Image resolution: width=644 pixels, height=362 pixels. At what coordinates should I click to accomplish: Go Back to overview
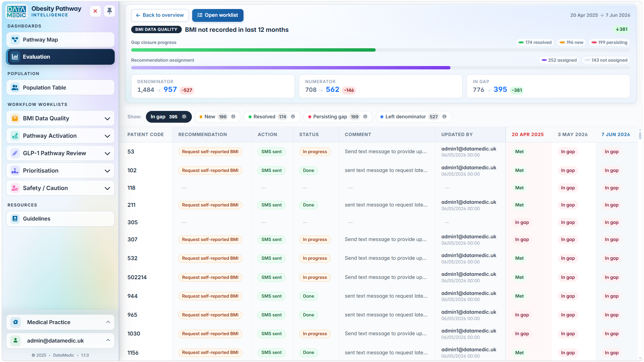coord(160,15)
